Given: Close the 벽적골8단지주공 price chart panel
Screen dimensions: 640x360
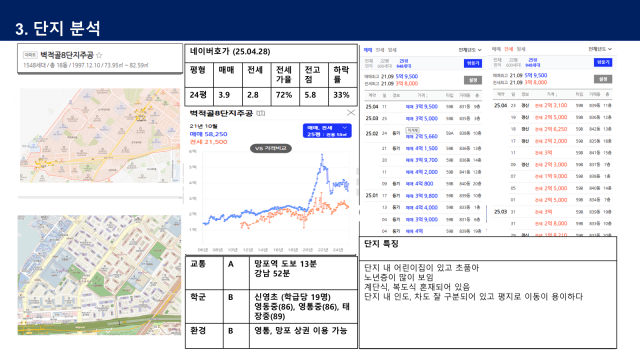Looking at the screenshot, I should pos(351,113).
